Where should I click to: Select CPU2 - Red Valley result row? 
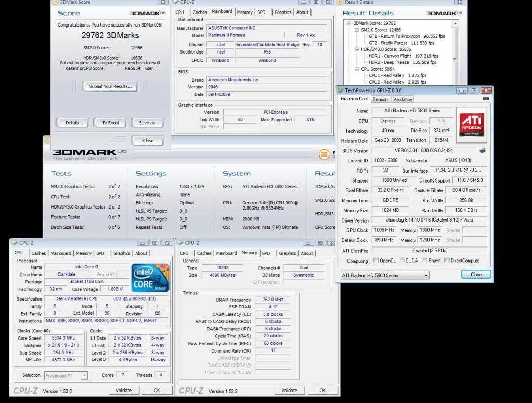[x=398, y=82]
